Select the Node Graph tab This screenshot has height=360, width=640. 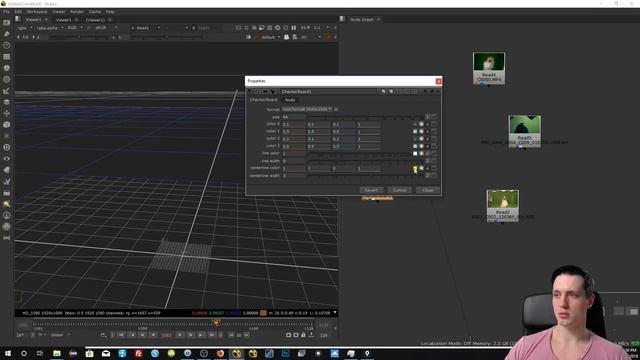361,19
